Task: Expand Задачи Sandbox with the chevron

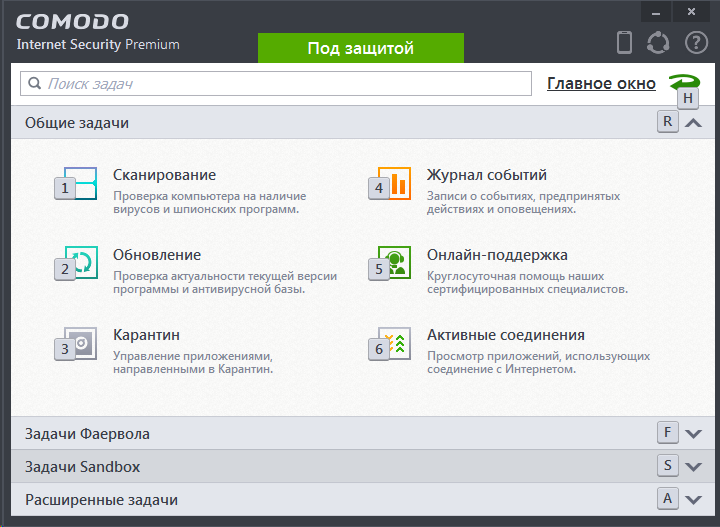Action: coord(693,466)
